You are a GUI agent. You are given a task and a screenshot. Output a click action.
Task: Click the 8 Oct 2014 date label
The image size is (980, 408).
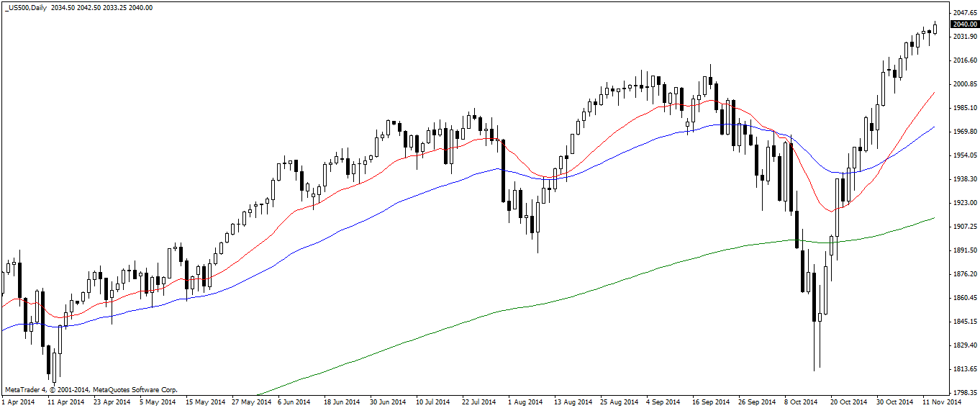click(x=801, y=402)
